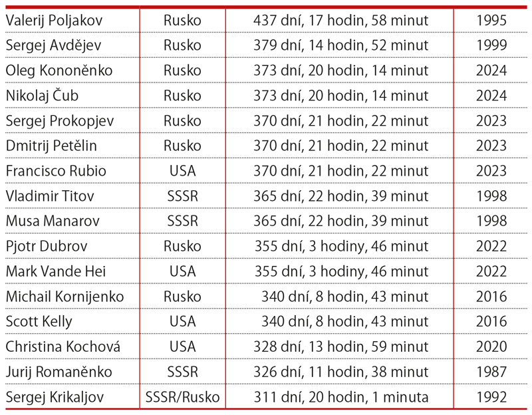Click the year 1995 cell

click(491, 21)
